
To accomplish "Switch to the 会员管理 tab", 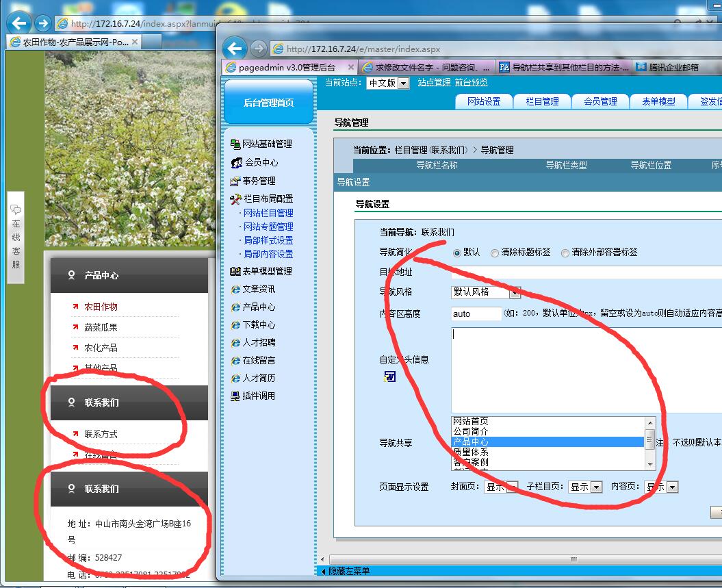I will pyautogui.click(x=600, y=101).
